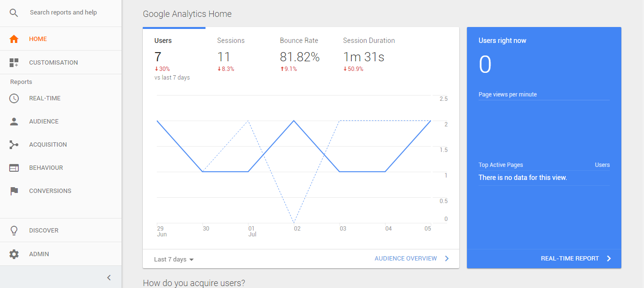Screen dimensions: 644x288
Task: Click the Search reports and help field
Action: click(63, 13)
